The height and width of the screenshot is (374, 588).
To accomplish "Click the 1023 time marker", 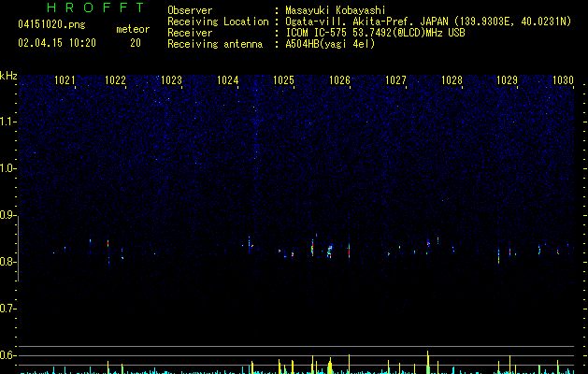I will pyautogui.click(x=171, y=79).
